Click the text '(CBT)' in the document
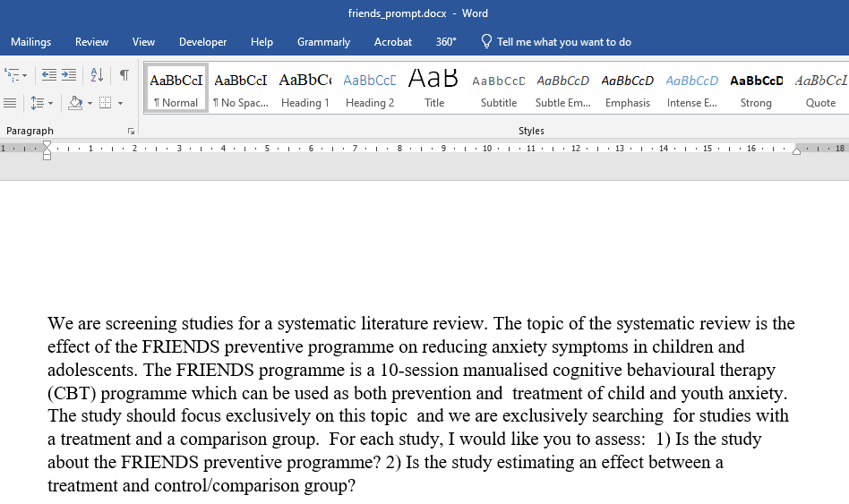 click(72, 393)
